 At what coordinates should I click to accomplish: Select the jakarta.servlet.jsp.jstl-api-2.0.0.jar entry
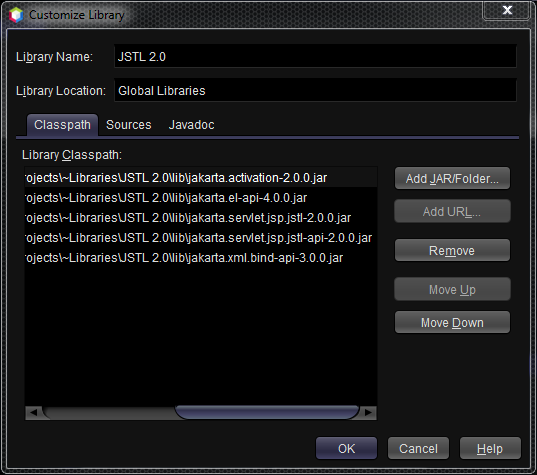point(201,238)
